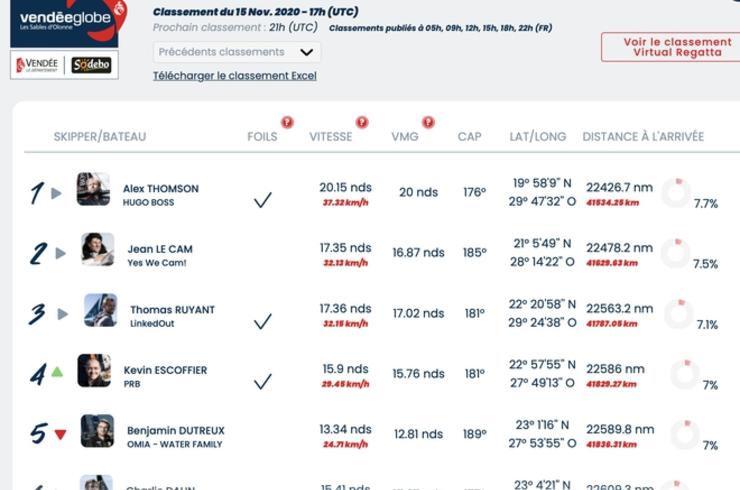Click Kevin ESCOFFIER green up arrow
Image resolution: width=740 pixels, height=490 pixels.
point(57,372)
